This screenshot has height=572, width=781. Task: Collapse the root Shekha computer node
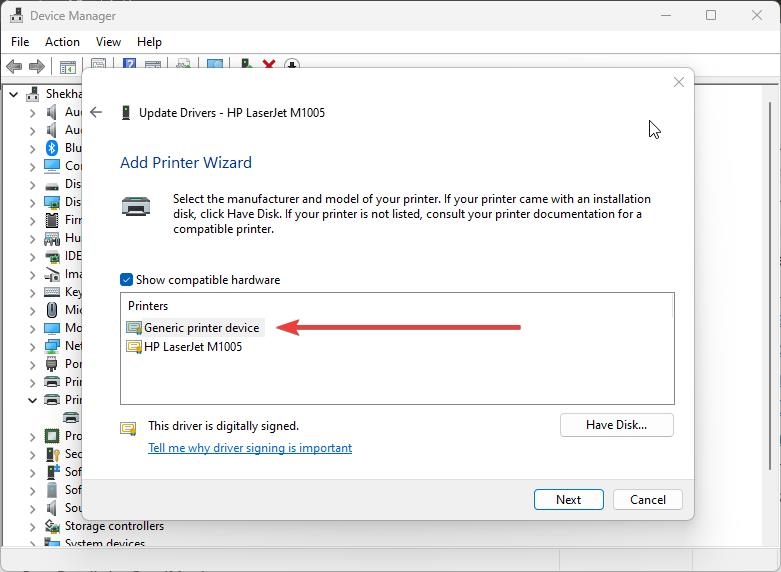click(x=13, y=94)
